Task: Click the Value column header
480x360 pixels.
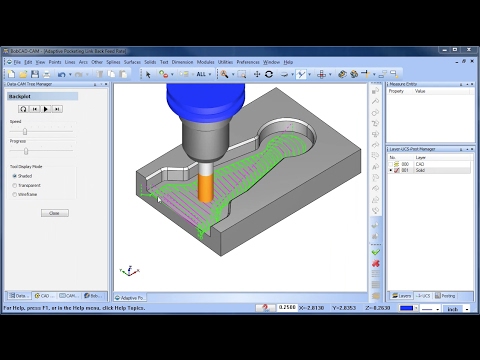Action: (x=420, y=91)
